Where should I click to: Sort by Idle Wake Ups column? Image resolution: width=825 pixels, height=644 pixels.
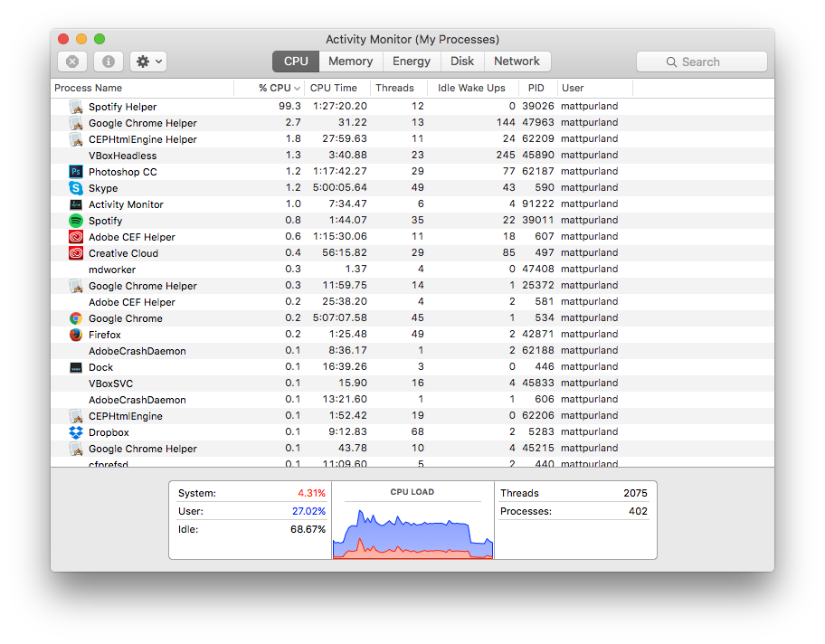[471, 88]
